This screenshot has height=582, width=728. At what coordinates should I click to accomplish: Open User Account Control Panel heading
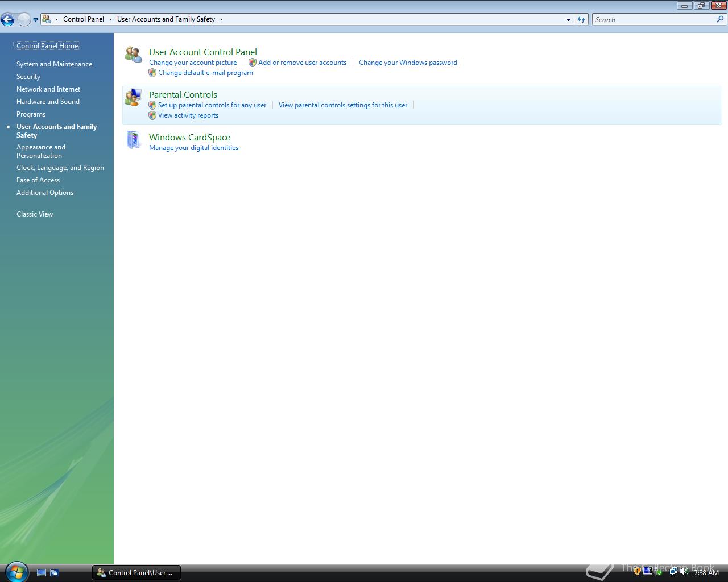point(203,52)
